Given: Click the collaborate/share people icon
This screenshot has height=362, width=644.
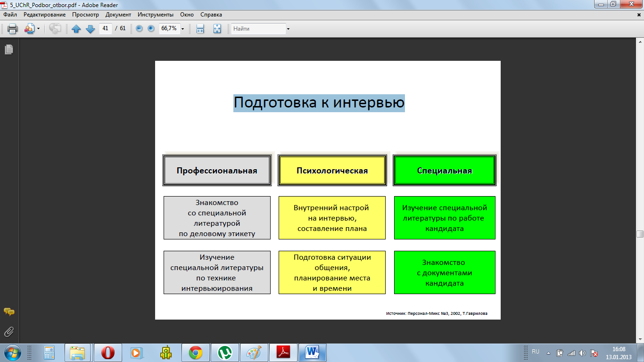Looking at the screenshot, I should click(30, 29).
